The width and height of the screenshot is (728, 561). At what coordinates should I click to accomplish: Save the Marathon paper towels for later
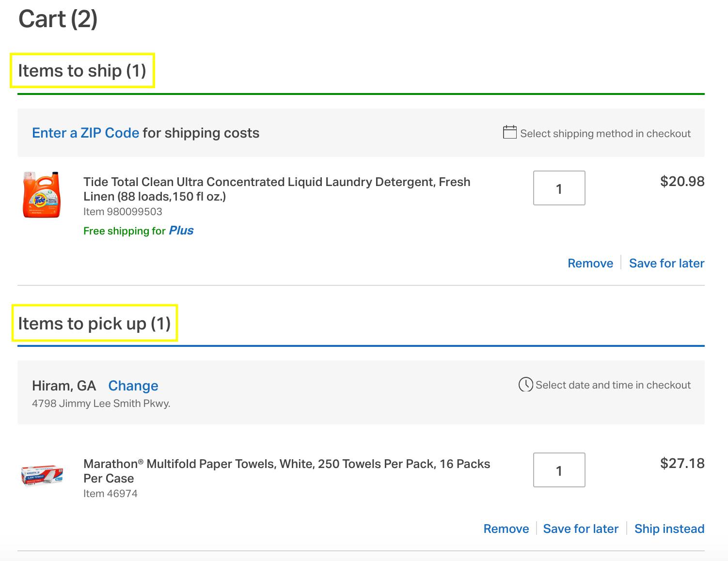click(581, 529)
